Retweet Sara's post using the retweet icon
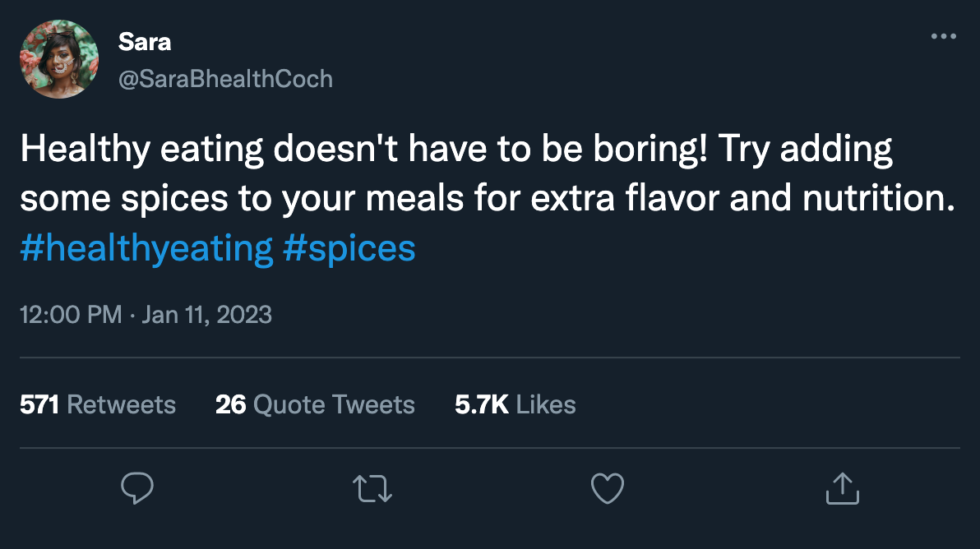The image size is (980, 549). (372, 487)
